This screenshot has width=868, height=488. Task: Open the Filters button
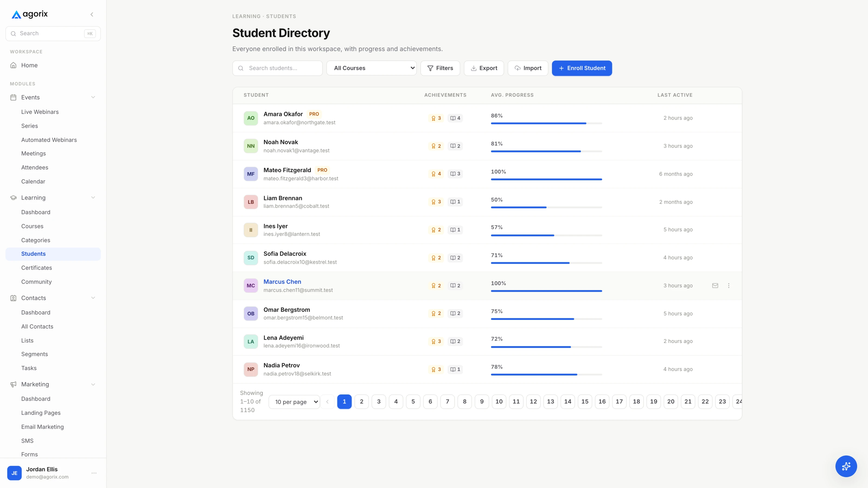440,68
